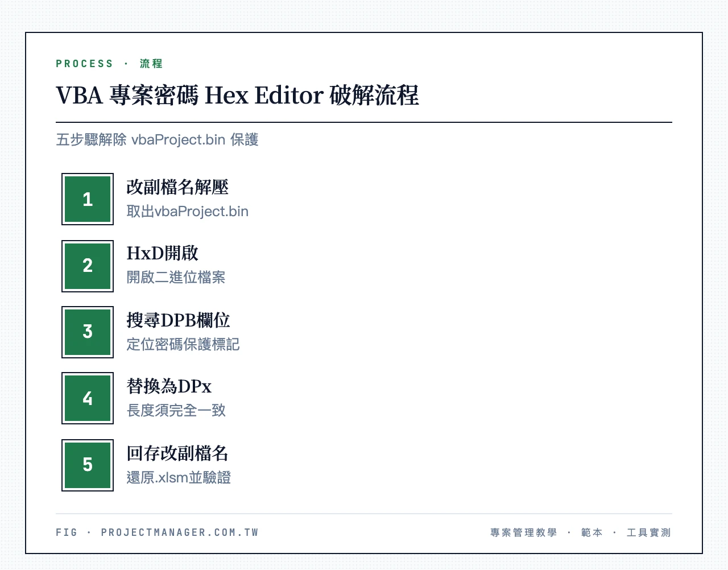
Task: Click the description "取出vbaProject.bin"
Action: click(x=187, y=212)
